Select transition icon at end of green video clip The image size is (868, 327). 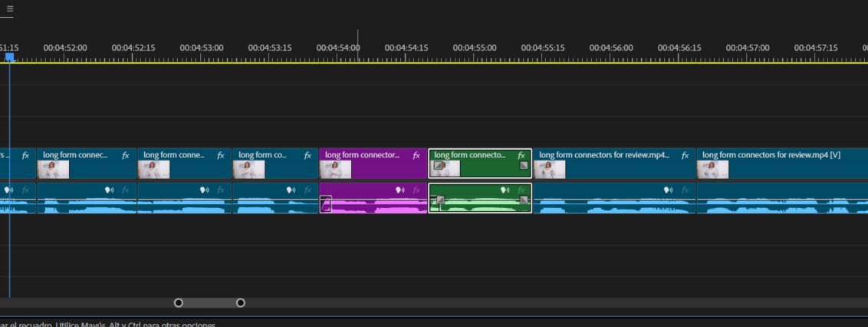[524, 165]
